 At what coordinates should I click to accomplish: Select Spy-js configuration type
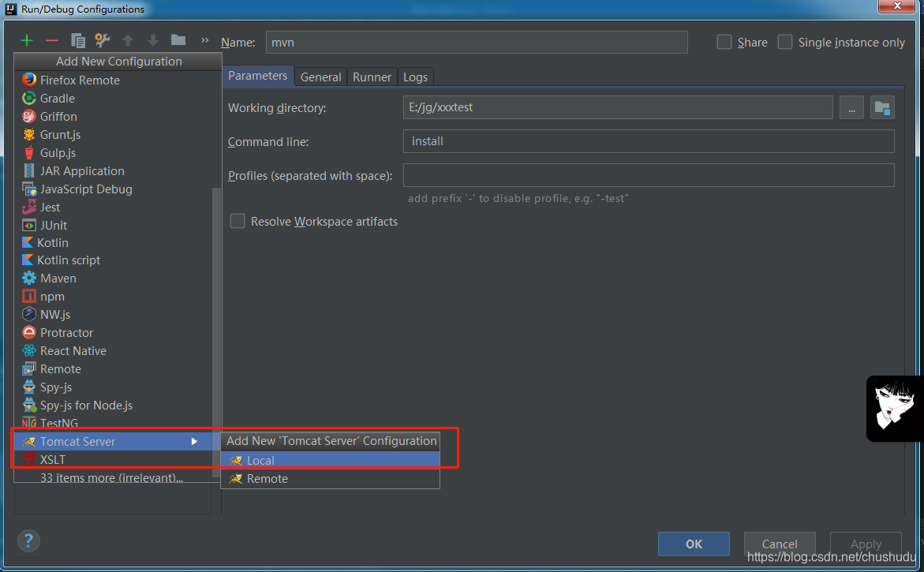click(113, 387)
